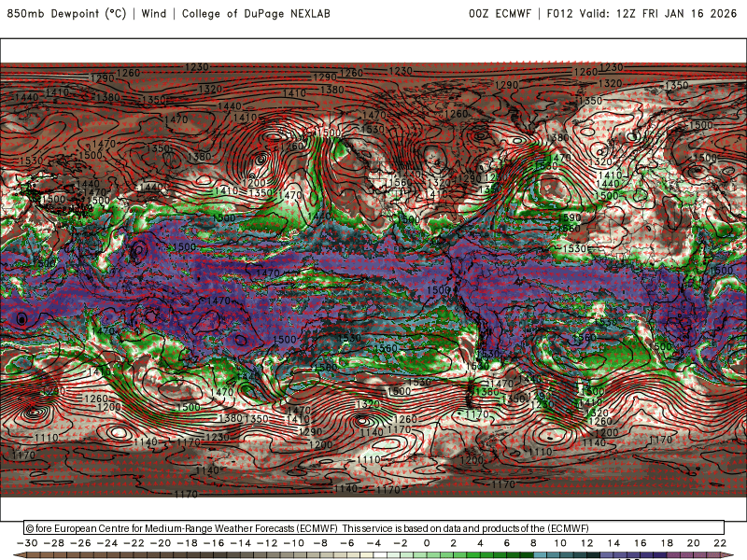Viewport: 747px width, 560px height.
Task: Click the -4 value on the color scale
Action: point(374,543)
